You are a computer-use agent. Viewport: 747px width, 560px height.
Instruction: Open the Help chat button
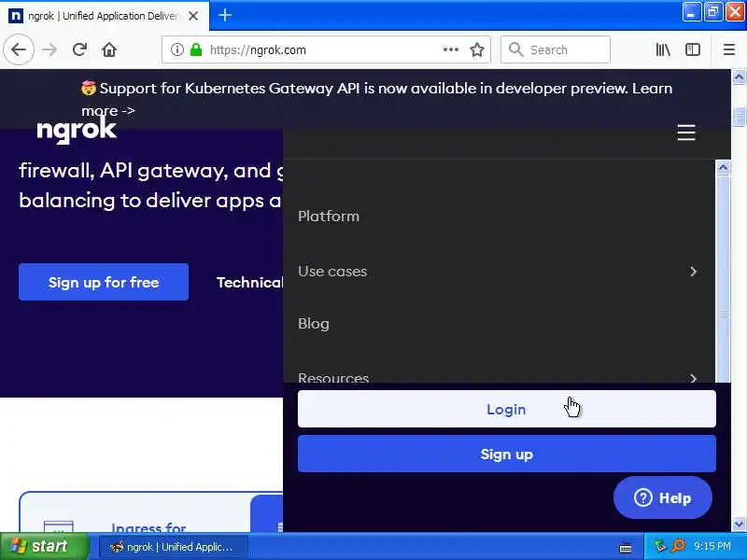point(663,497)
